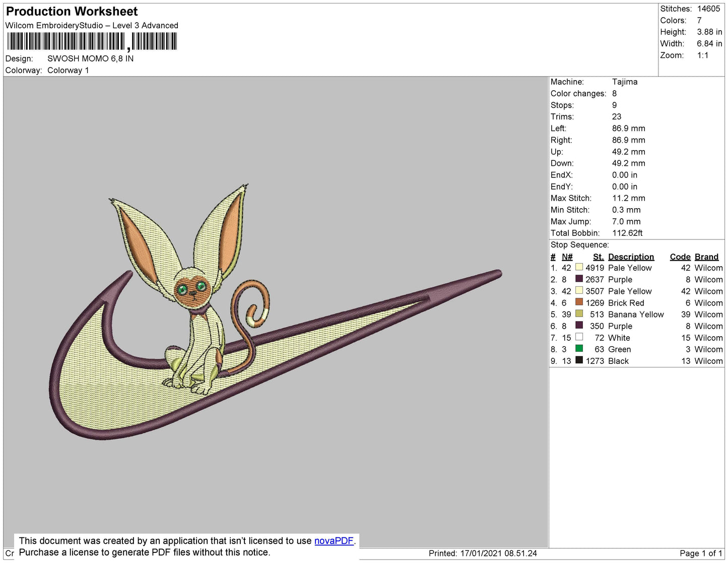Click the 'White' description in stop 7
Viewport: 728px width, 563px height.
619,338
